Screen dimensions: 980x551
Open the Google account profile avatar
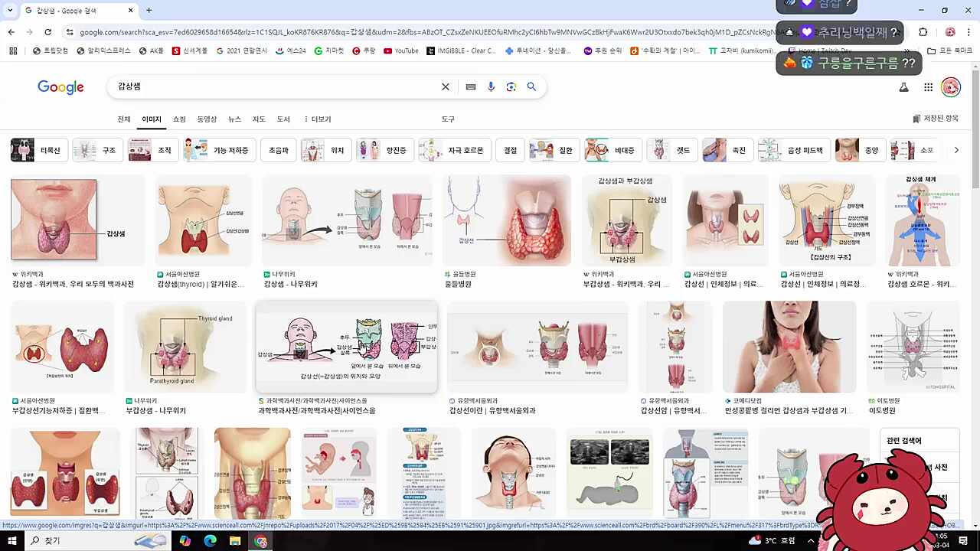(x=951, y=87)
